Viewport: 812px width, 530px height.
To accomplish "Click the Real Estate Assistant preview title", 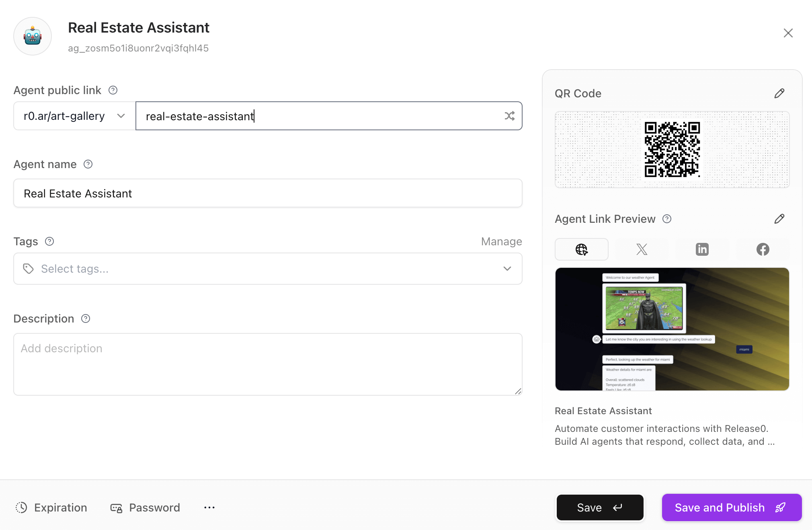I will [603, 411].
